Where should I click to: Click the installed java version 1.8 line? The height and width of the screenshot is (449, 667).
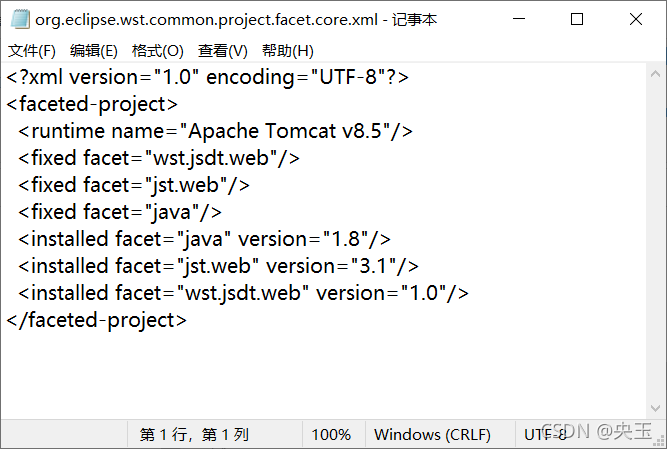pos(204,239)
